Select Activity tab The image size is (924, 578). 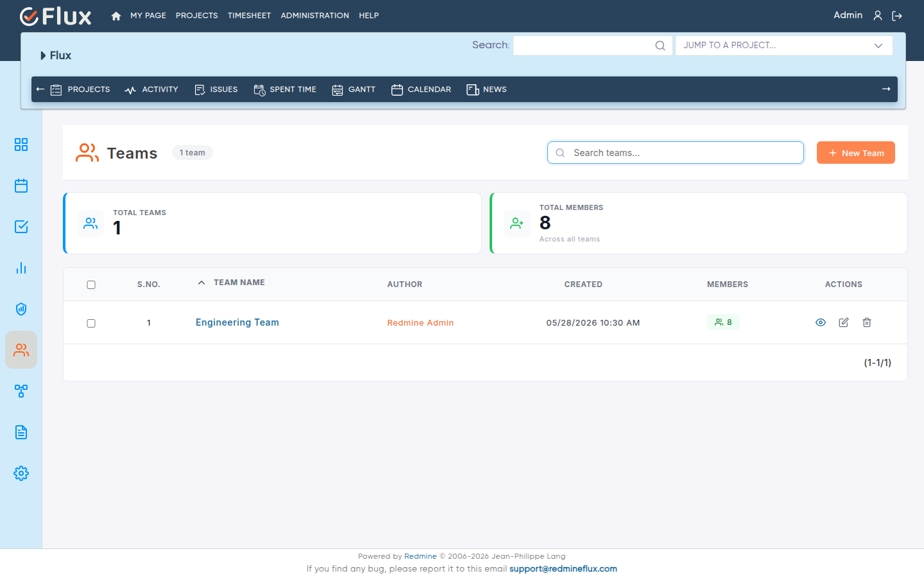point(151,89)
